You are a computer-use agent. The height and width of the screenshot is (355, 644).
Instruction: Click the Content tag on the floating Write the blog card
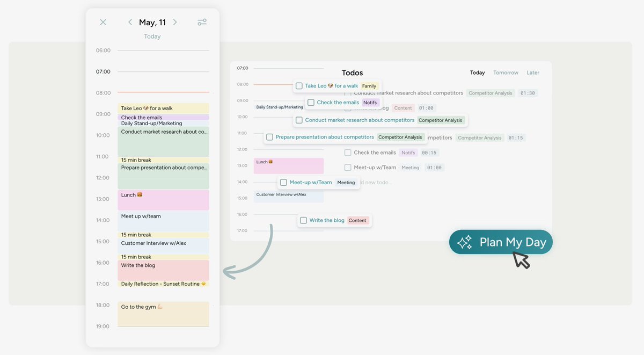click(x=357, y=220)
